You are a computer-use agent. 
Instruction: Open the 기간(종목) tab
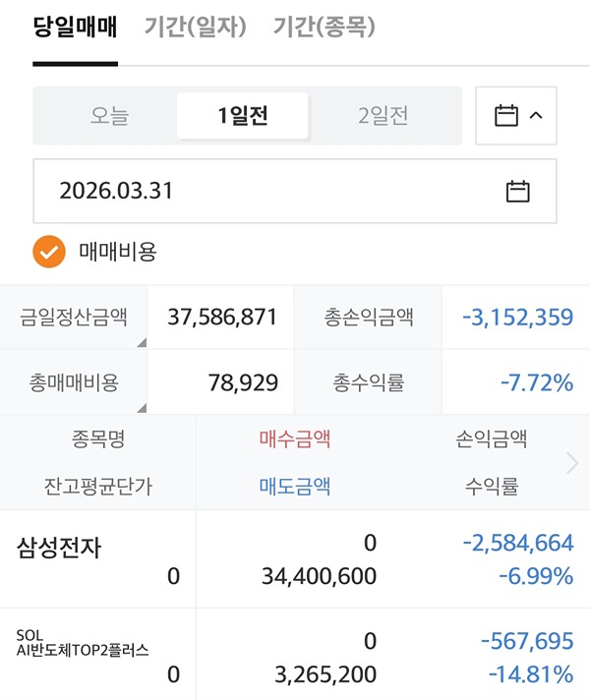[x=324, y=27]
